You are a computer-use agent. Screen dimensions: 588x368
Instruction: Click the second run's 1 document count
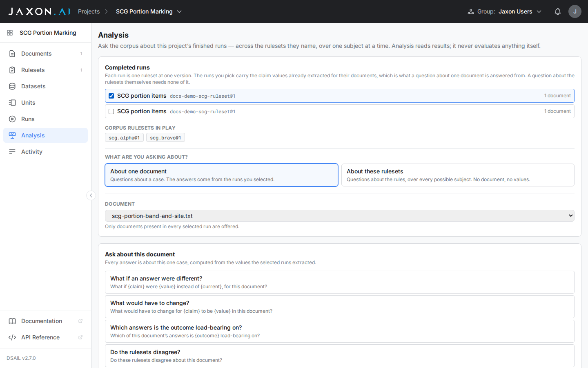[x=557, y=111]
